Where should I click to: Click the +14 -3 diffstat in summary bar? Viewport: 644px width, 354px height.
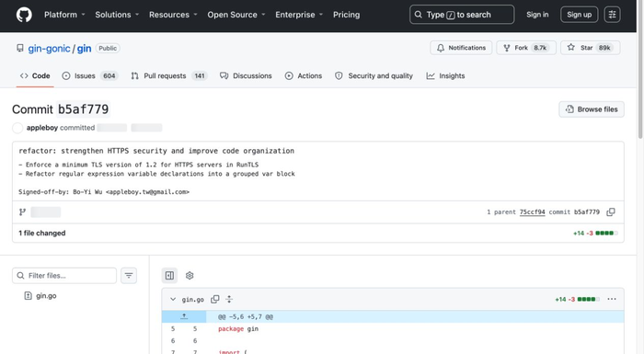[x=595, y=233]
